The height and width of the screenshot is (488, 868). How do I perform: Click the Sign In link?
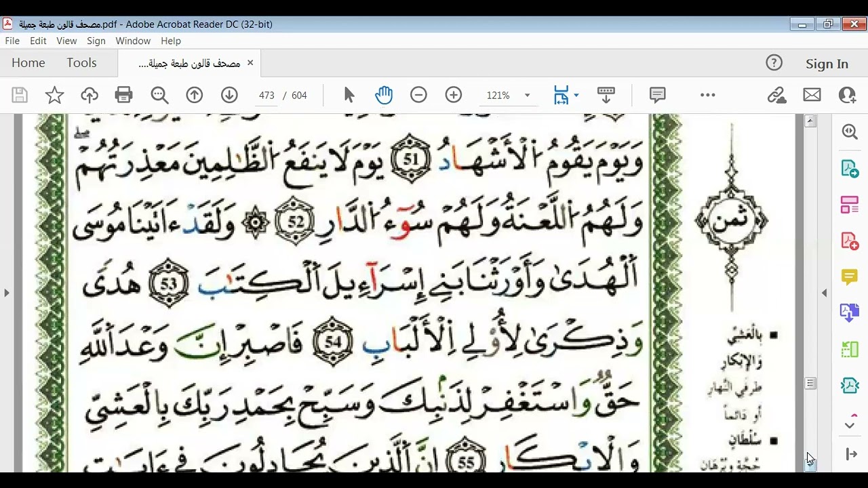click(x=827, y=64)
